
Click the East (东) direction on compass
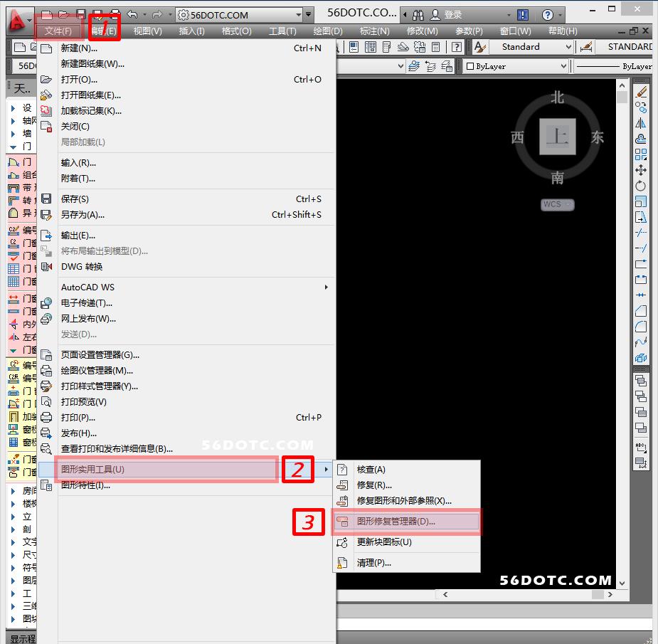[598, 138]
